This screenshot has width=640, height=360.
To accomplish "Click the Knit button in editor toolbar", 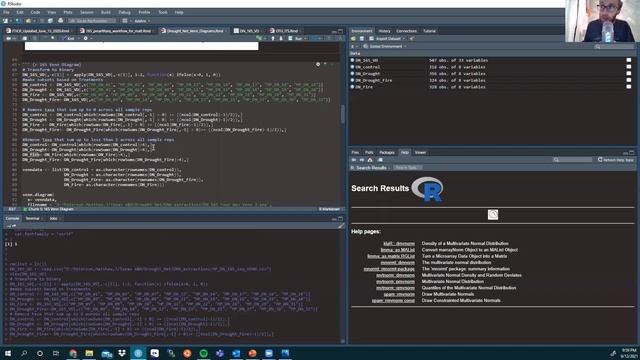I will point(69,38).
